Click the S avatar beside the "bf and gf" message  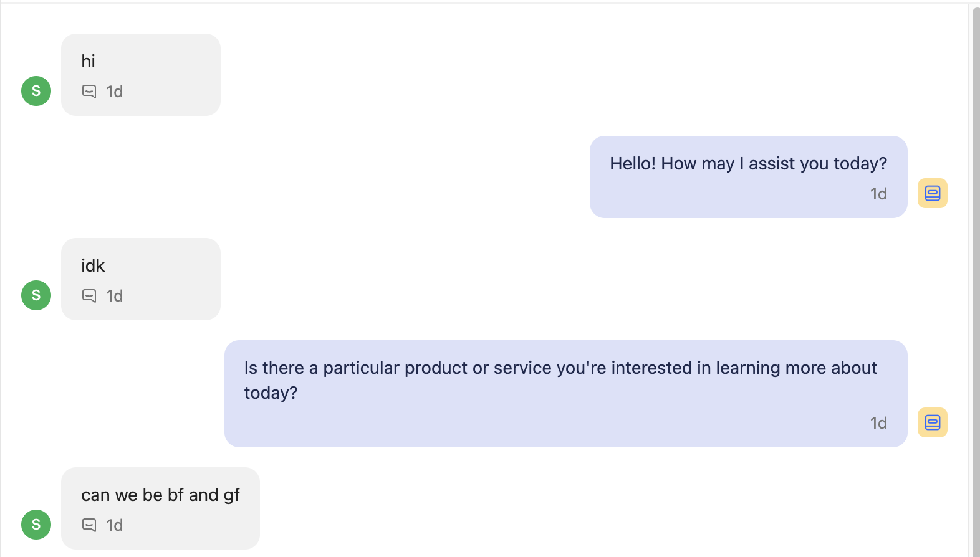tap(36, 524)
